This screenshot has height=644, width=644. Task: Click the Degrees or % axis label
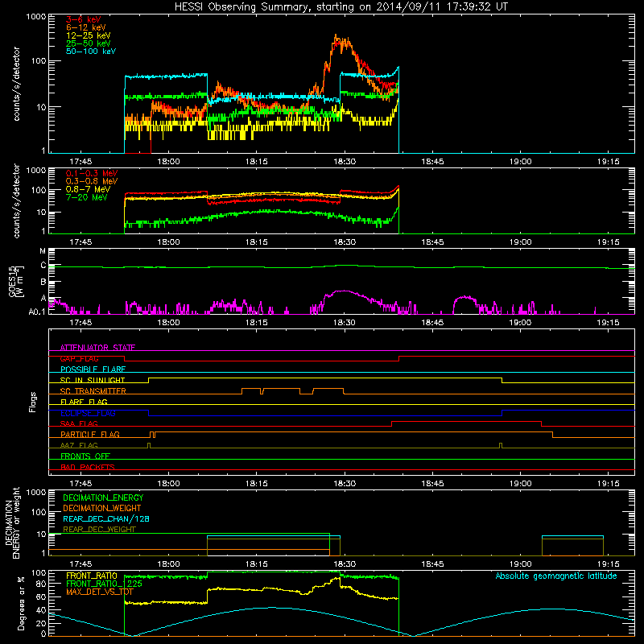coord(21,603)
